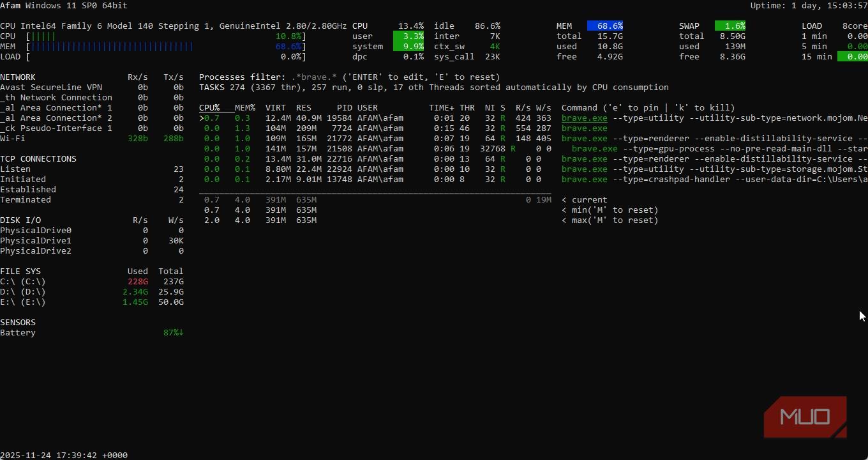868x460 pixels.
Task: Select the brave.exe crashpad-handler process row
Action: click(x=584, y=180)
